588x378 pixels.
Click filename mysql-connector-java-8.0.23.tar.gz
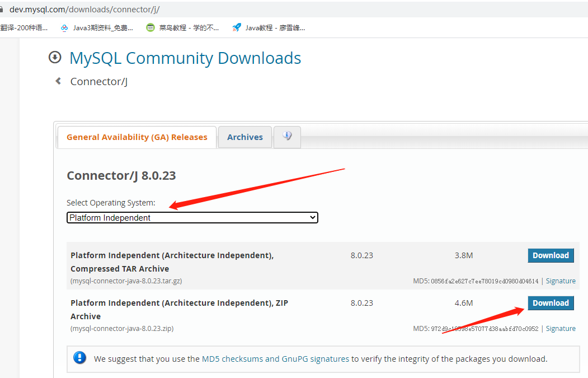click(126, 281)
